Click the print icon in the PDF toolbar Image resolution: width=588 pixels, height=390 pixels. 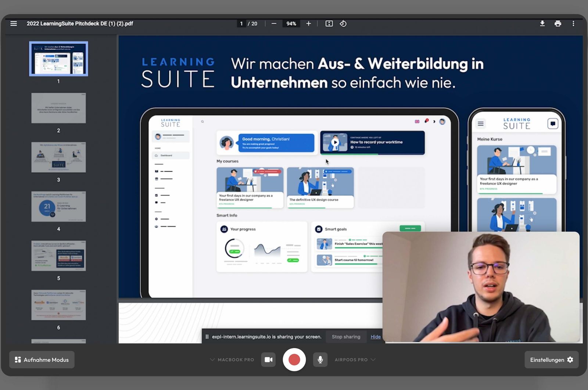pyautogui.click(x=558, y=23)
